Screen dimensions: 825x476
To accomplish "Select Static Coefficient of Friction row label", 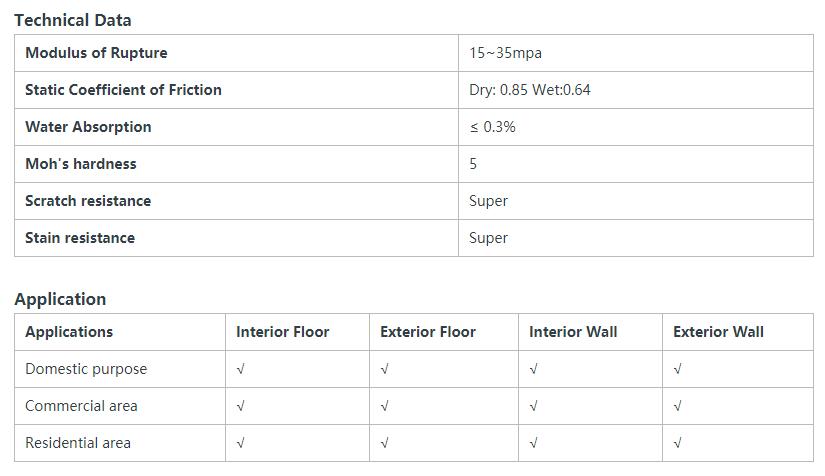I will point(123,90).
